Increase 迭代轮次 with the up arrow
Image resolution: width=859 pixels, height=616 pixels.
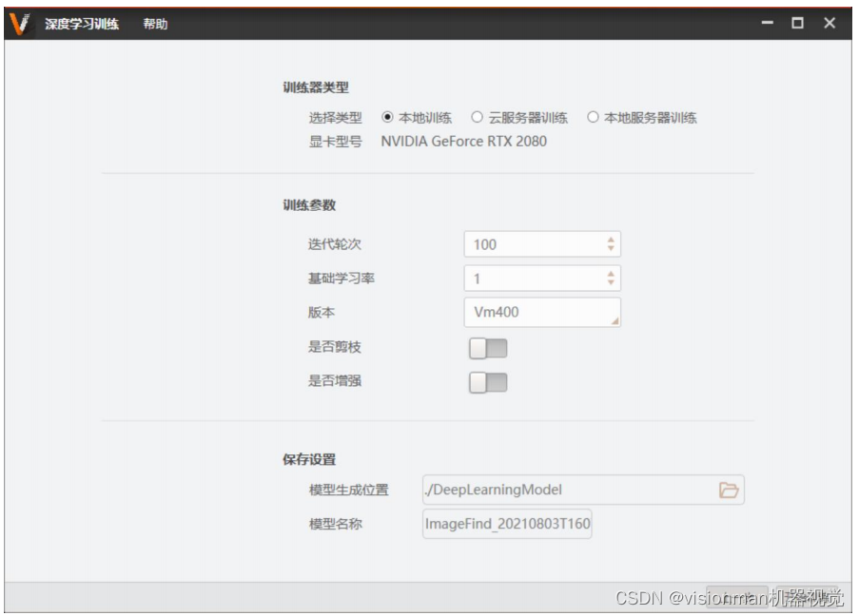[x=611, y=239]
